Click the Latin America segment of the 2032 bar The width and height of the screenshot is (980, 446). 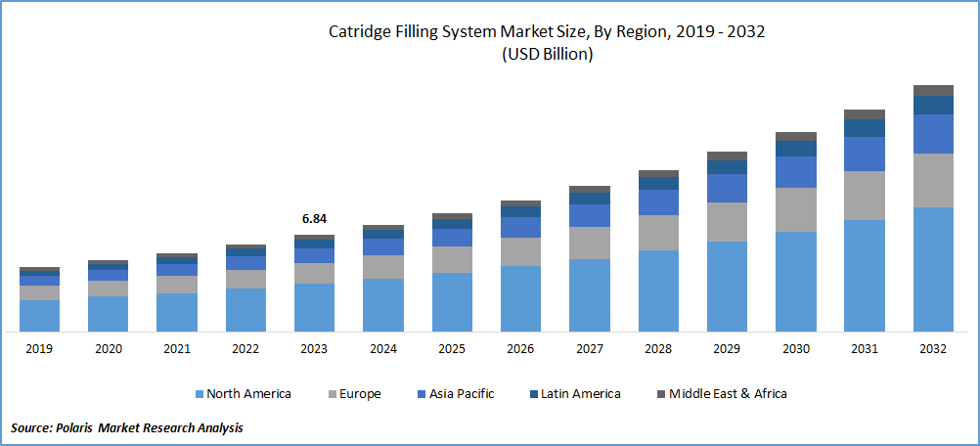tap(933, 105)
